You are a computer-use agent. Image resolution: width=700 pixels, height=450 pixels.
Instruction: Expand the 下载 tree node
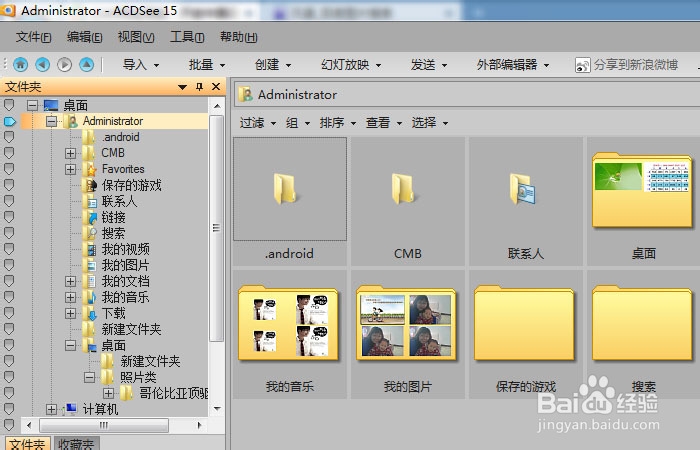(70, 313)
